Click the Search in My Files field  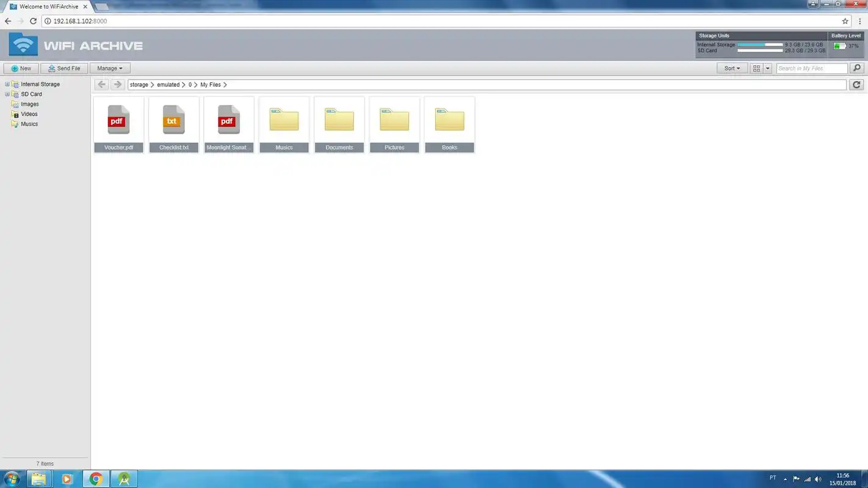click(811, 68)
